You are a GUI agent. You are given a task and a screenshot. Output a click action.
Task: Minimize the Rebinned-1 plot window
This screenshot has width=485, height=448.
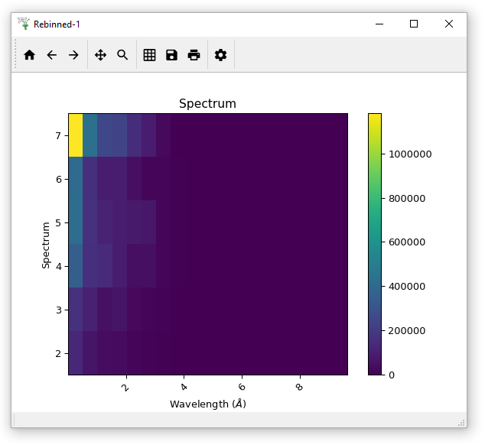point(379,24)
